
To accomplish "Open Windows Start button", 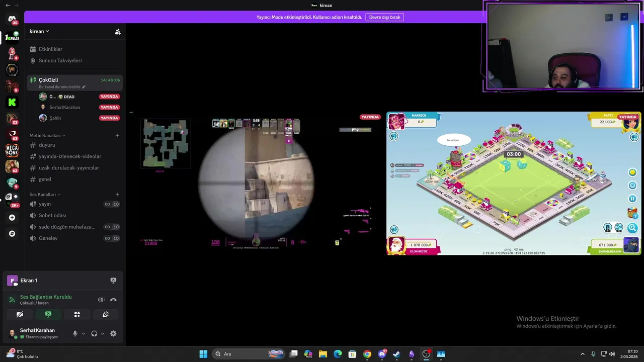I will coord(203,354).
